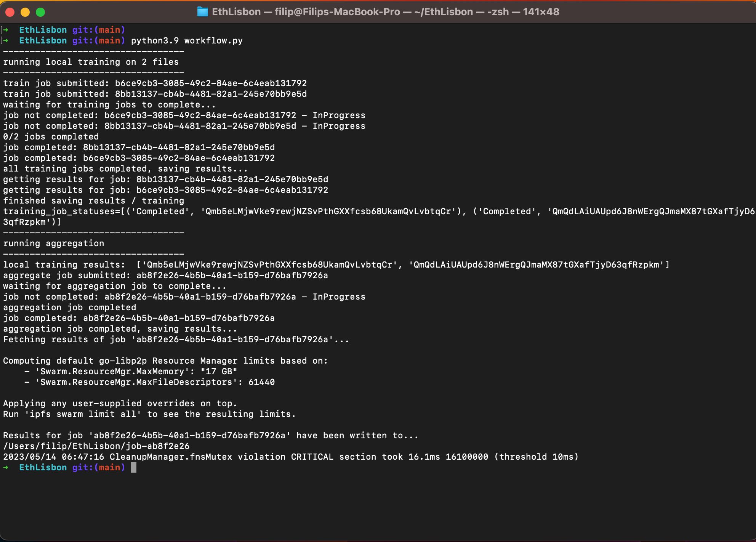Image resolution: width=756 pixels, height=542 pixels.
Task: Click the terminal cursor at the last prompt
Action: point(134,467)
